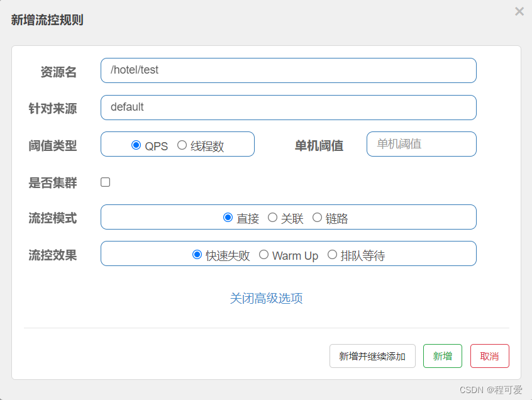
Task: Choose the 关联 flow control mode
Action: [271, 217]
